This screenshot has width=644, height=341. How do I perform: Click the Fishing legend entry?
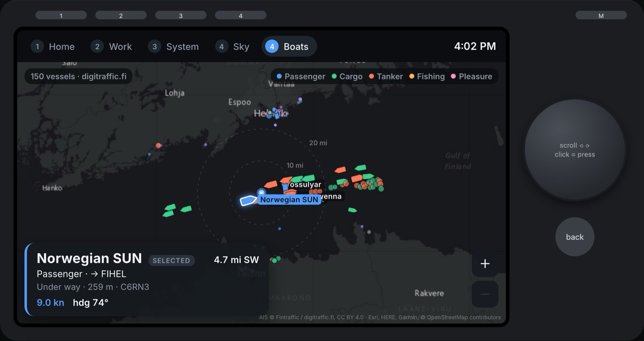427,76
